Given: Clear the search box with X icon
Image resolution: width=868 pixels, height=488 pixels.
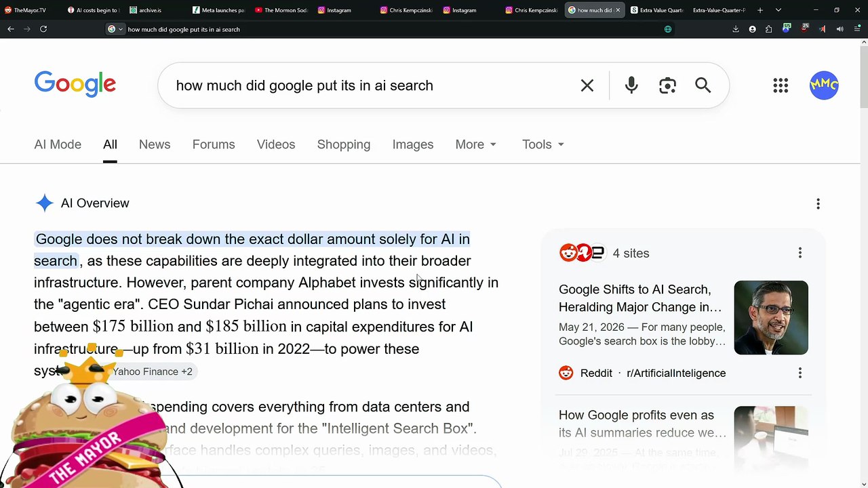Looking at the screenshot, I should (x=587, y=85).
